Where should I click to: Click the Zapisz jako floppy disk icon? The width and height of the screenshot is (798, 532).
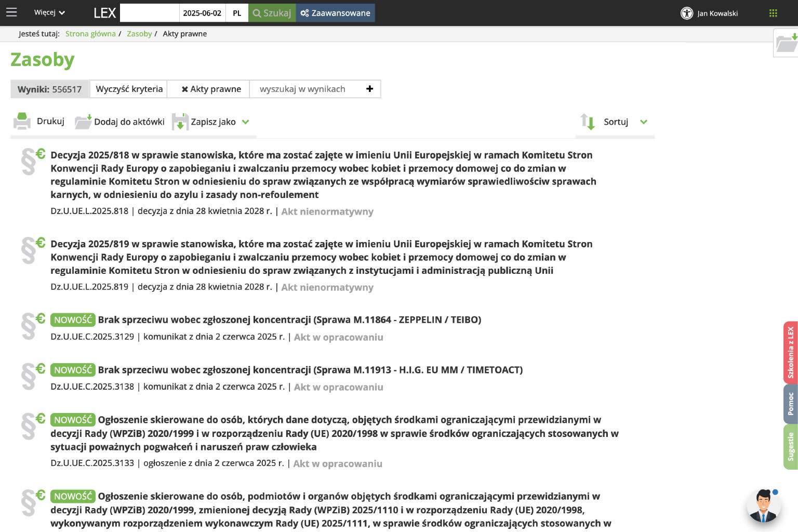(180, 122)
